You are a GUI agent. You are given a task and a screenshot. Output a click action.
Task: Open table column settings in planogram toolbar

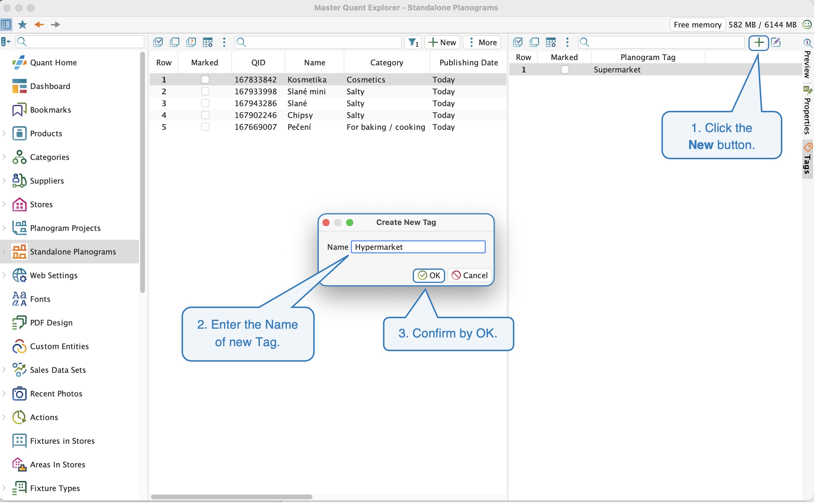(208, 42)
